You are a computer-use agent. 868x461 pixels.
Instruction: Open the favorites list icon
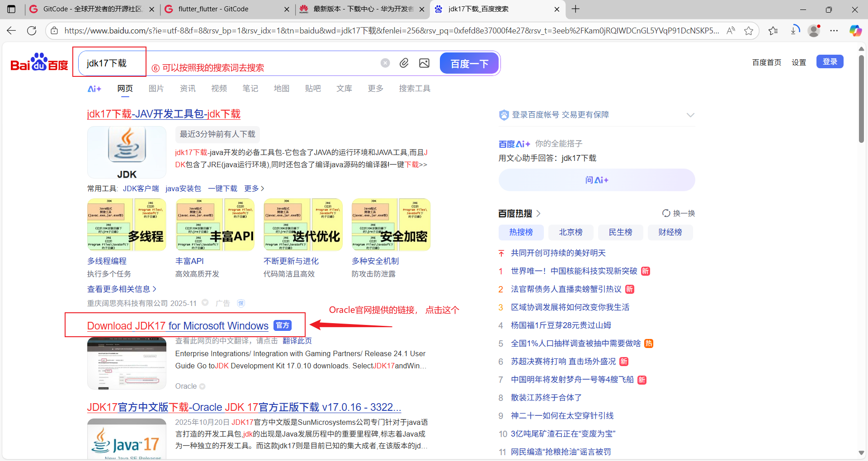click(x=773, y=31)
